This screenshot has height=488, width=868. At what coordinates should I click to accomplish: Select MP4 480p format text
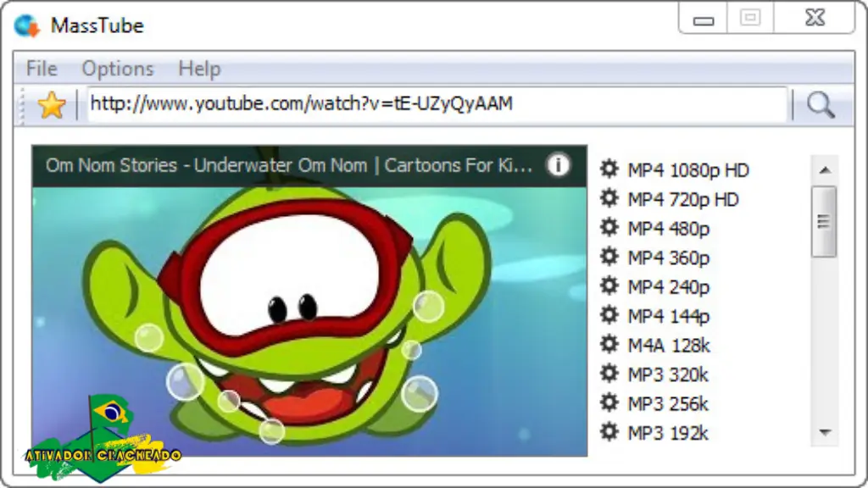[x=669, y=229]
